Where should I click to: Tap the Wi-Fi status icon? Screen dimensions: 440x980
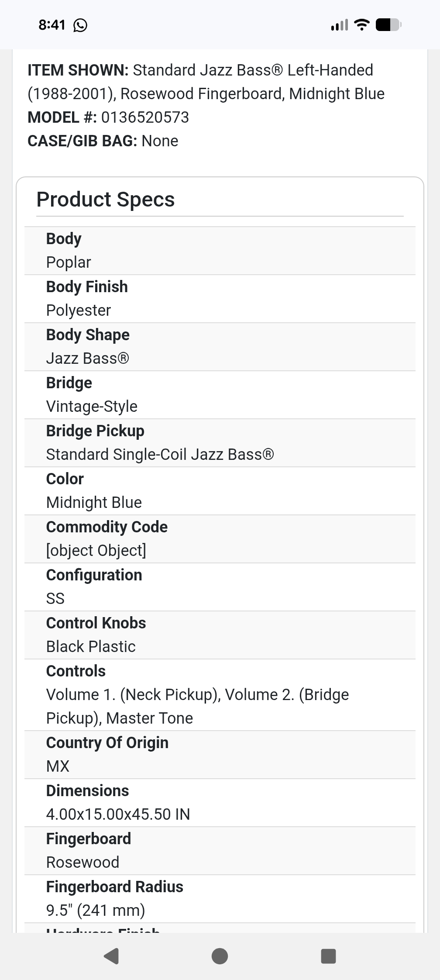(362, 25)
